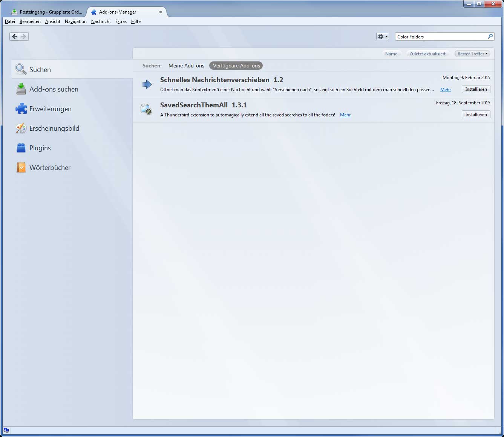Open the Add-ons suchen category label

(x=54, y=89)
